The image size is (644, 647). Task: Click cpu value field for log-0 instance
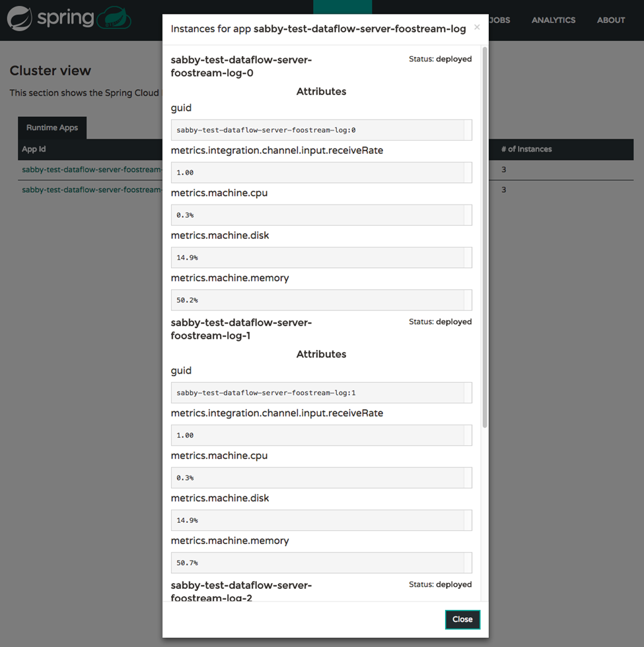[321, 215]
